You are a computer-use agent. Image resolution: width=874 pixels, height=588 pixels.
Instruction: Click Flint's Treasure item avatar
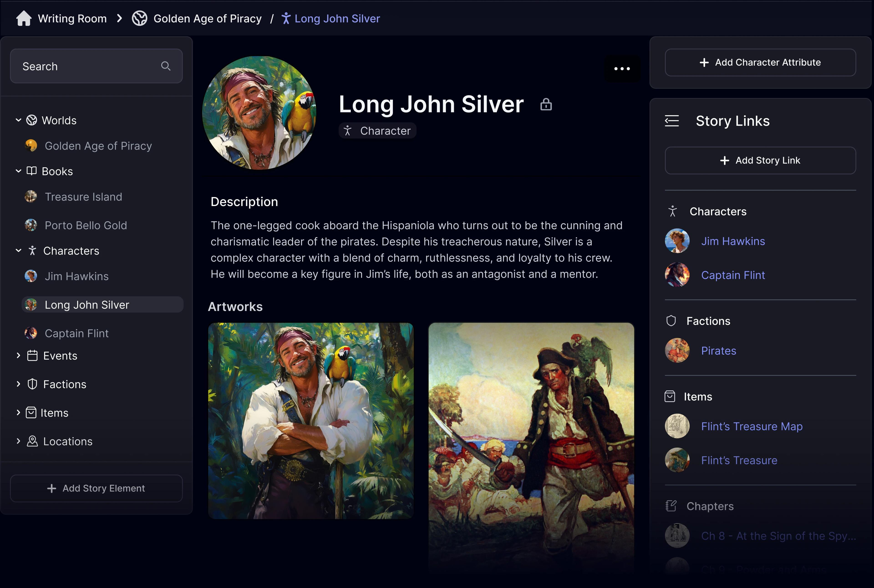pos(677,460)
